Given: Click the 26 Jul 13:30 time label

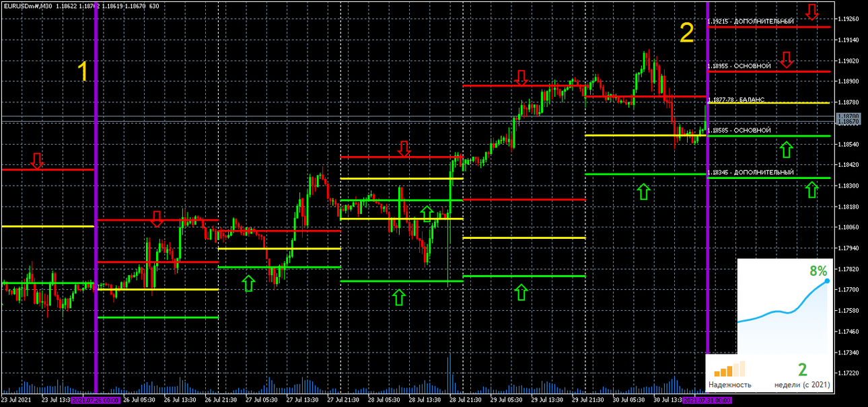Looking at the screenshot, I should coord(180,401).
